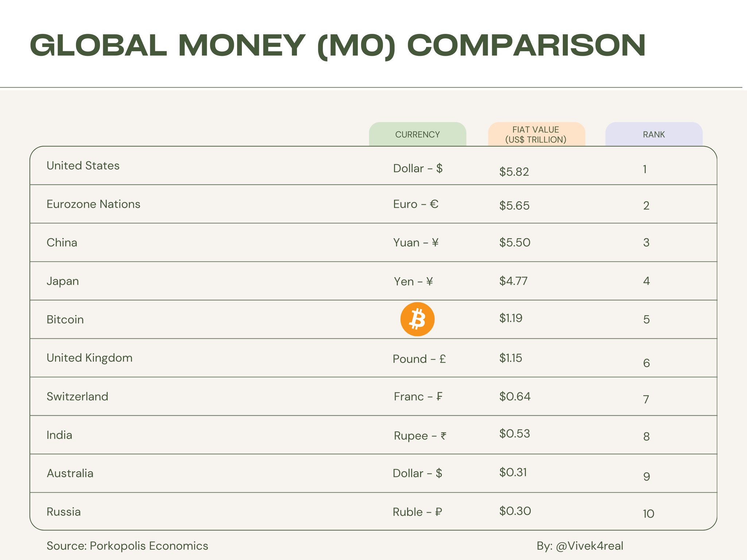Click the @Vivek4real author handle
The width and height of the screenshot is (747, 560).
pyautogui.click(x=589, y=546)
